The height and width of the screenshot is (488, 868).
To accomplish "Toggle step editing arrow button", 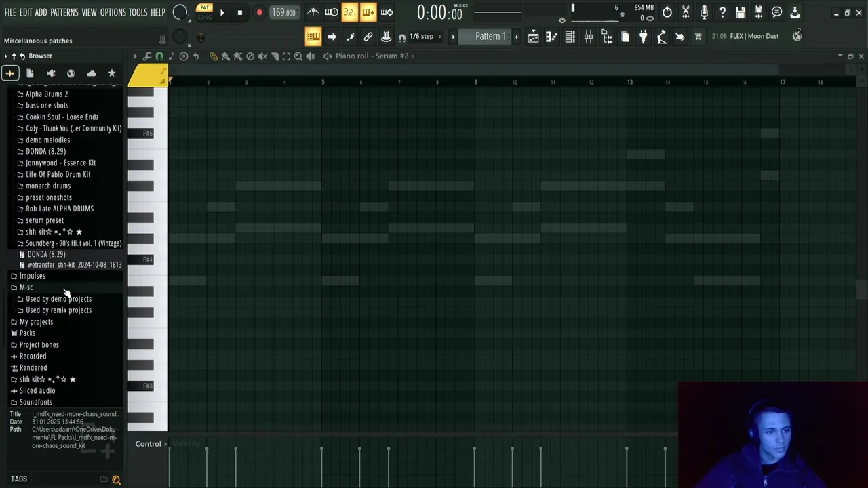I will coord(332,37).
